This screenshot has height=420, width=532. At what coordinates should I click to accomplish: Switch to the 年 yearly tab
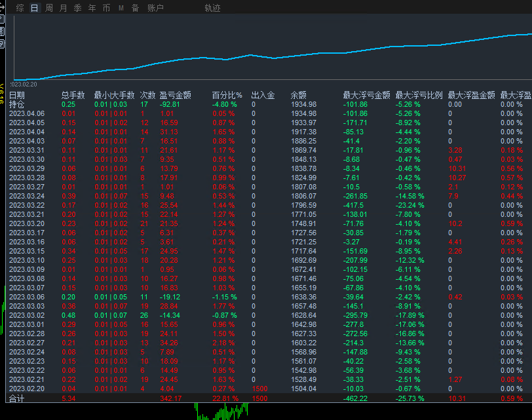click(x=92, y=8)
